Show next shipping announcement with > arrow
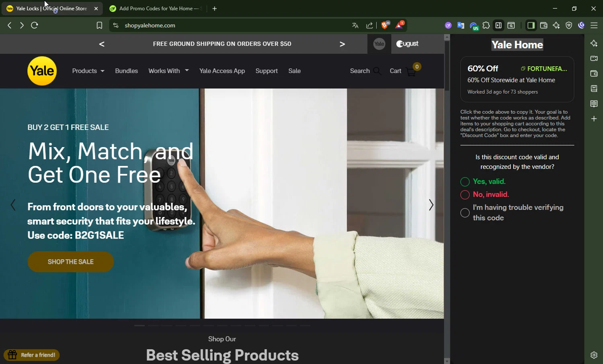603x364 pixels. [x=342, y=44]
